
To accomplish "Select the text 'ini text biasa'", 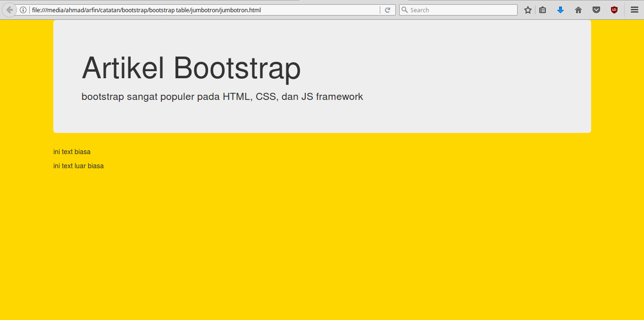I will 72,152.
